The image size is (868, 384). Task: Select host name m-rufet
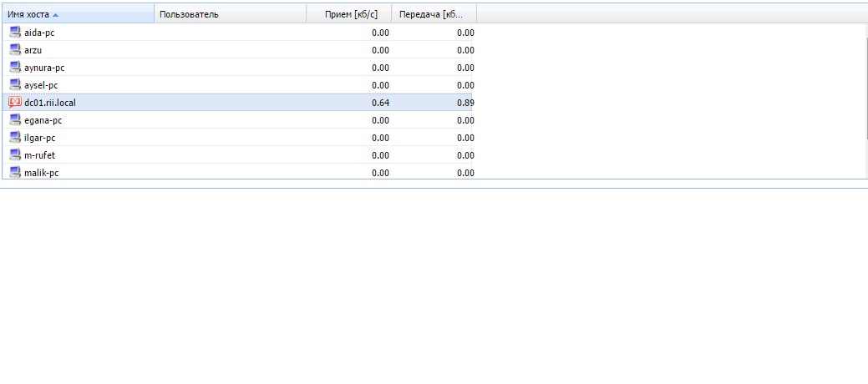click(40, 155)
